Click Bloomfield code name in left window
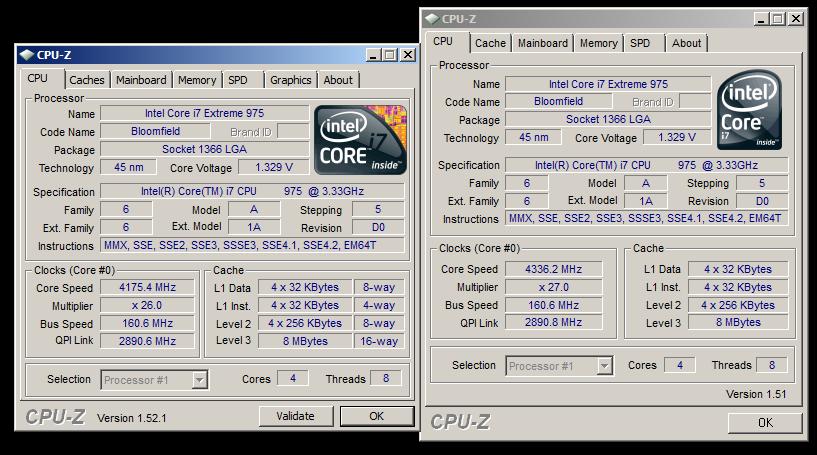Viewport: 817px width, 455px height. click(x=155, y=131)
